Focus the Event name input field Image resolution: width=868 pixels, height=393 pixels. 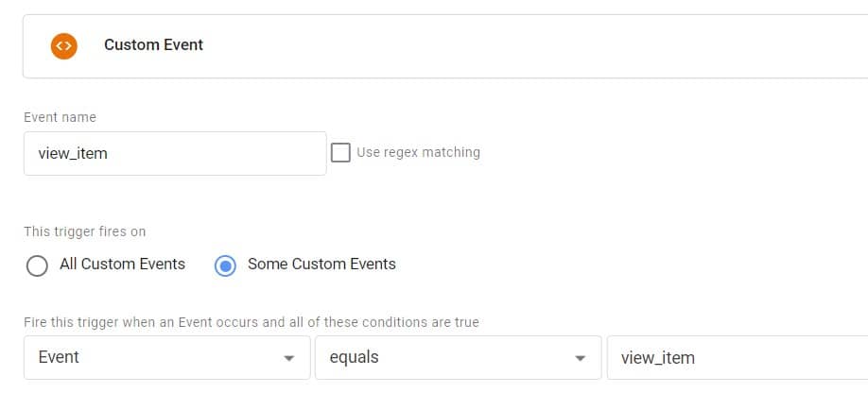[175, 153]
